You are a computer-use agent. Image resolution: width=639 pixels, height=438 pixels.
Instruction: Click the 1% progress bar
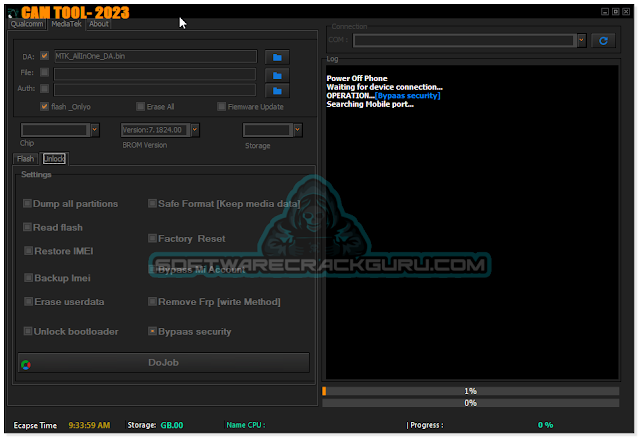[x=471, y=391]
